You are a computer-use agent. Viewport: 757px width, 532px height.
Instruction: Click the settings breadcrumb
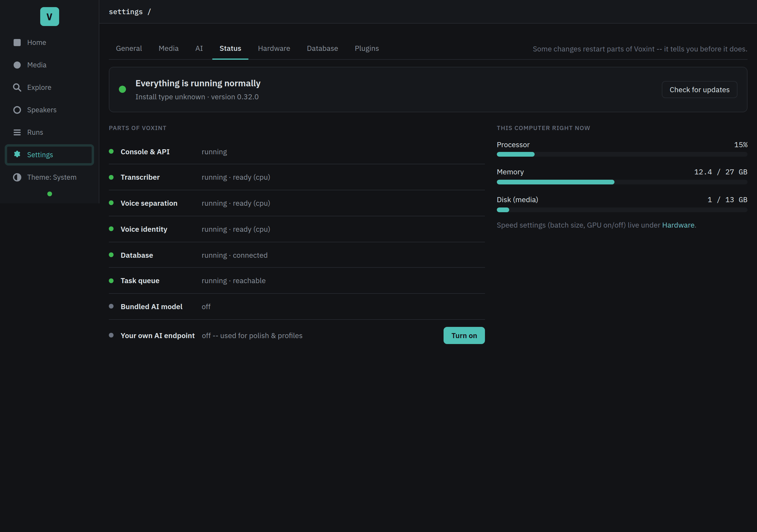pos(126,12)
